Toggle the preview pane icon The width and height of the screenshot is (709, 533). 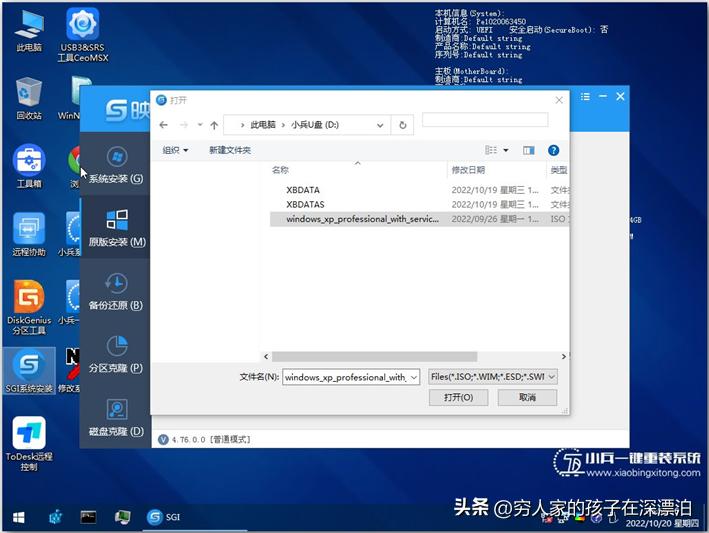529,150
